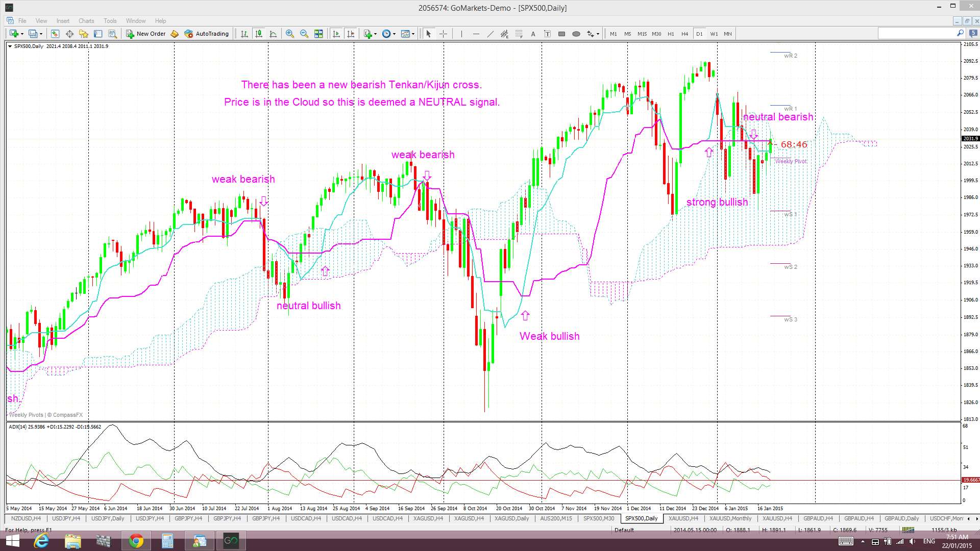Click the Zoom Out magnifier icon
This screenshot has height=551, width=980.
(304, 34)
